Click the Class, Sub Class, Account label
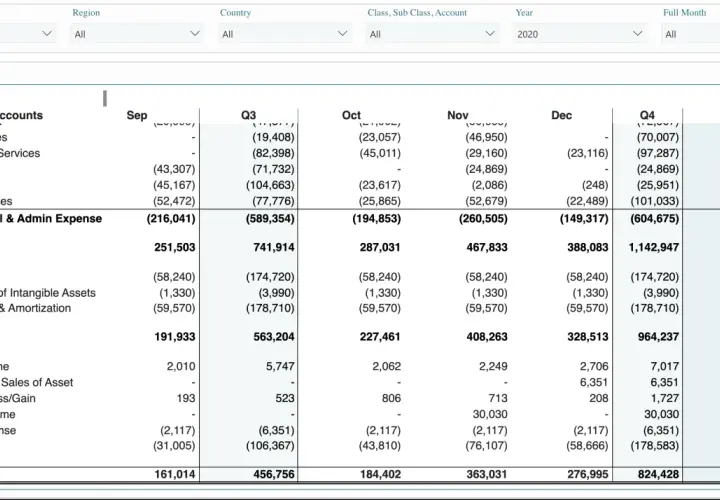The height and width of the screenshot is (500, 720). [417, 12]
